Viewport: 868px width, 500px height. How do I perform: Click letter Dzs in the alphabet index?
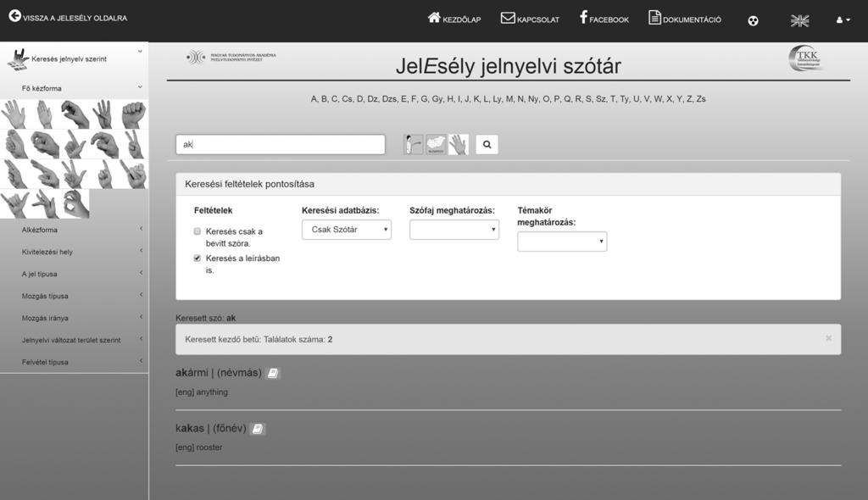point(389,99)
